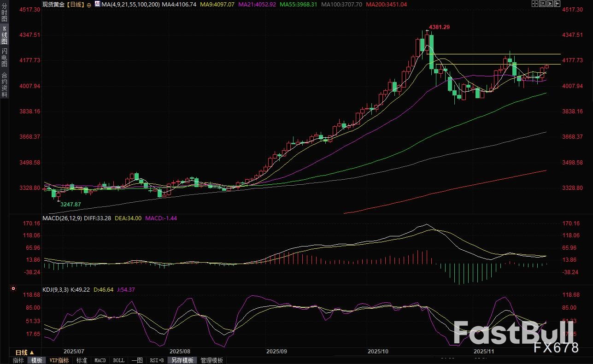Open the 合约资料 side tab
The image size is (593, 364).
[x=4, y=84]
